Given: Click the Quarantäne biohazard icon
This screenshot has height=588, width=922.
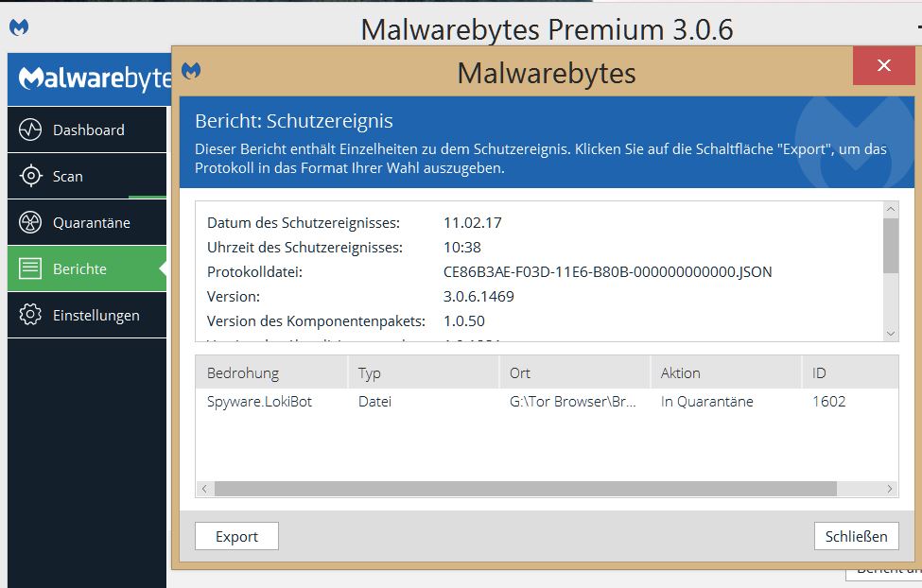Looking at the screenshot, I should coord(30,222).
